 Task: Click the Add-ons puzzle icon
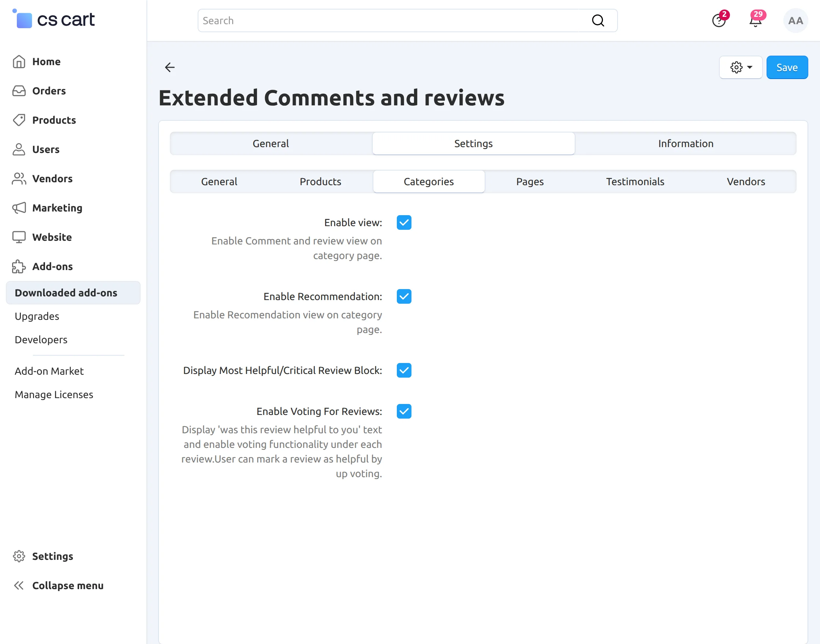coord(19,267)
